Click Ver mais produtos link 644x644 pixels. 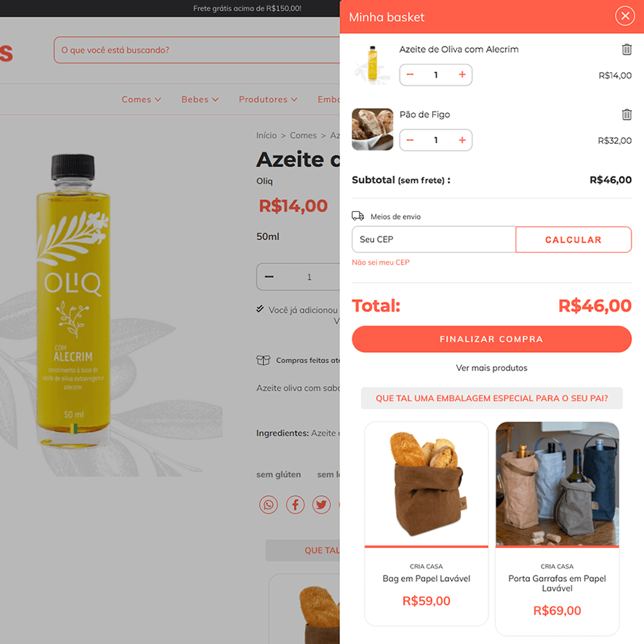pyautogui.click(x=491, y=368)
